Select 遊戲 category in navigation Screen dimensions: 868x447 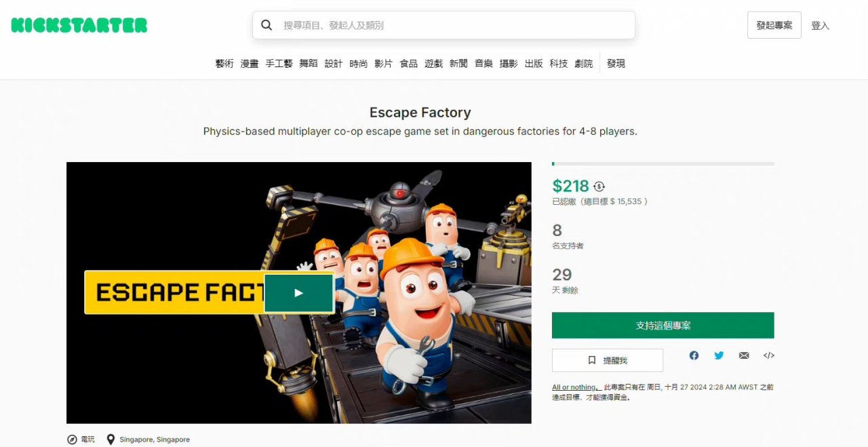tap(434, 63)
